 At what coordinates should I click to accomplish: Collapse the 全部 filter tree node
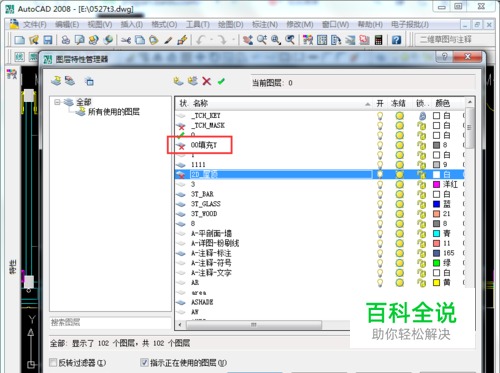[57, 102]
